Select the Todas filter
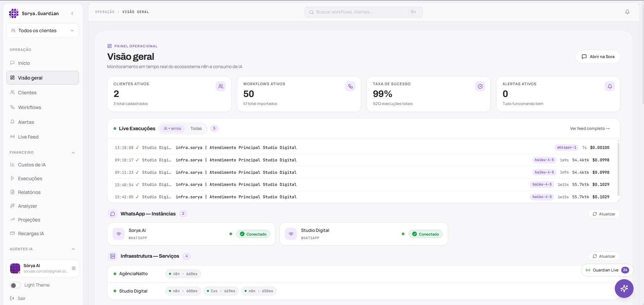The width and height of the screenshot is (644, 305). (196, 129)
